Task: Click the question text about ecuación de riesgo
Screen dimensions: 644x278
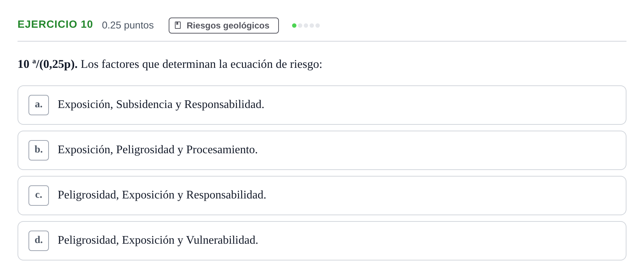Action: [x=202, y=64]
